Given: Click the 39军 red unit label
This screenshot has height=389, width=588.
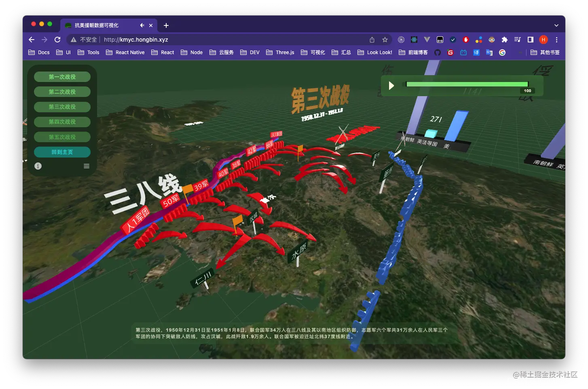Looking at the screenshot, I should pyautogui.click(x=201, y=186).
